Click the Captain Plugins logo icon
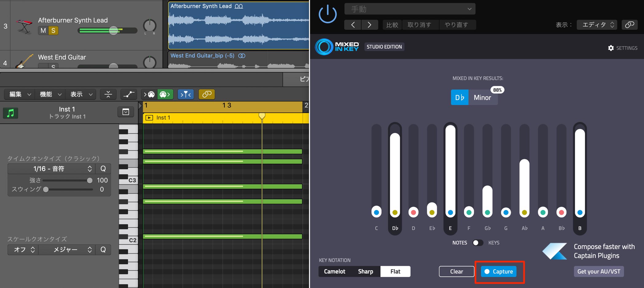644x288 pixels. coord(555,251)
